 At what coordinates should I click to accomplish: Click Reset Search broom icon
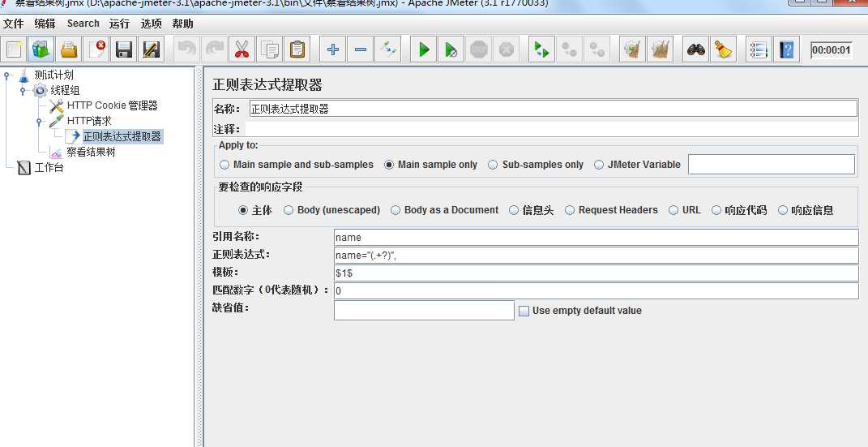click(x=723, y=49)
